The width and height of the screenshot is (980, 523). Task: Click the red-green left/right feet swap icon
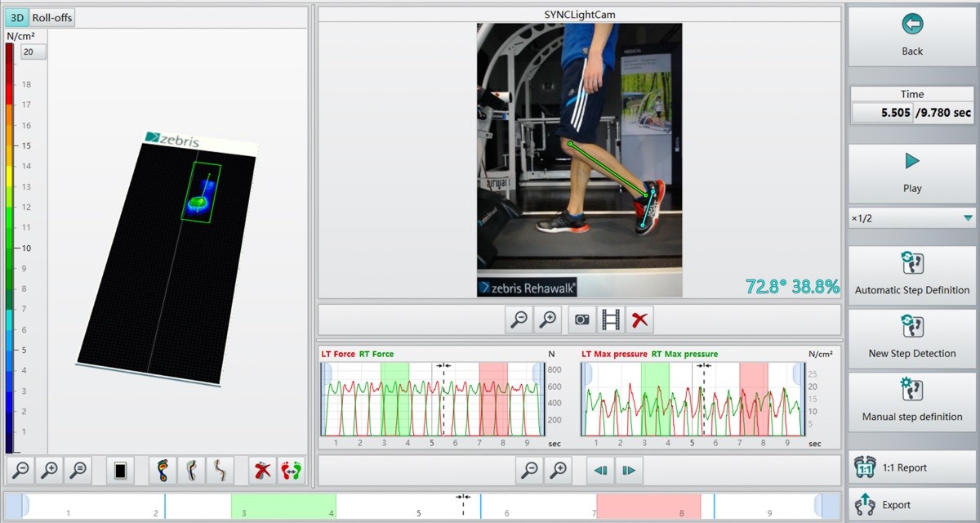click(292, 471)
